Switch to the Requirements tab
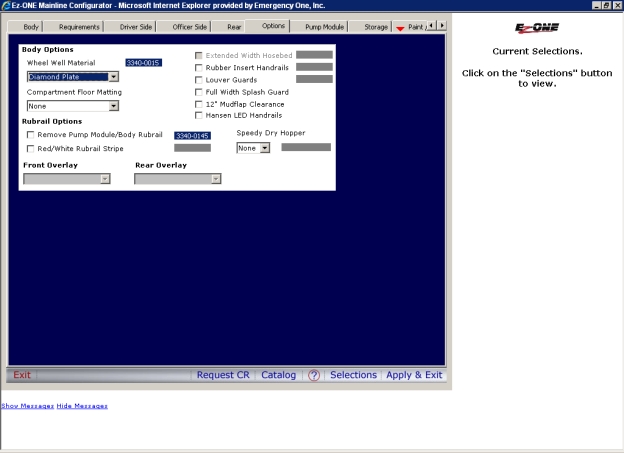The height and width of the screenshot is (453, 624). (74, 27)
